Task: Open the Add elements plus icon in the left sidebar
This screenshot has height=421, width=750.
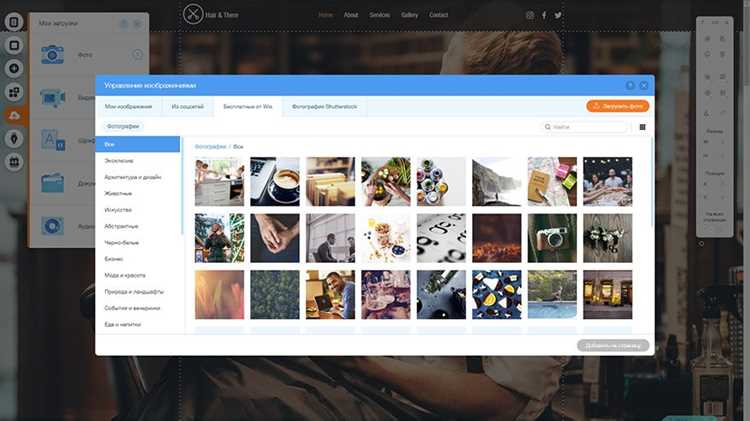Action: (14, 68)
